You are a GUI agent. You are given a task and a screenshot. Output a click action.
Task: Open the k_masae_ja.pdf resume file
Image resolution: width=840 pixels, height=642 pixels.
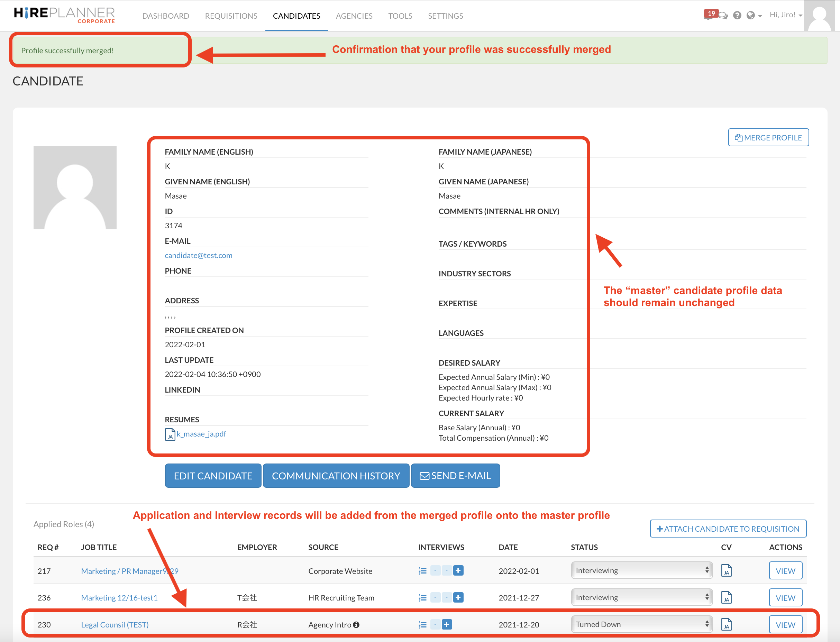(201, 434)
